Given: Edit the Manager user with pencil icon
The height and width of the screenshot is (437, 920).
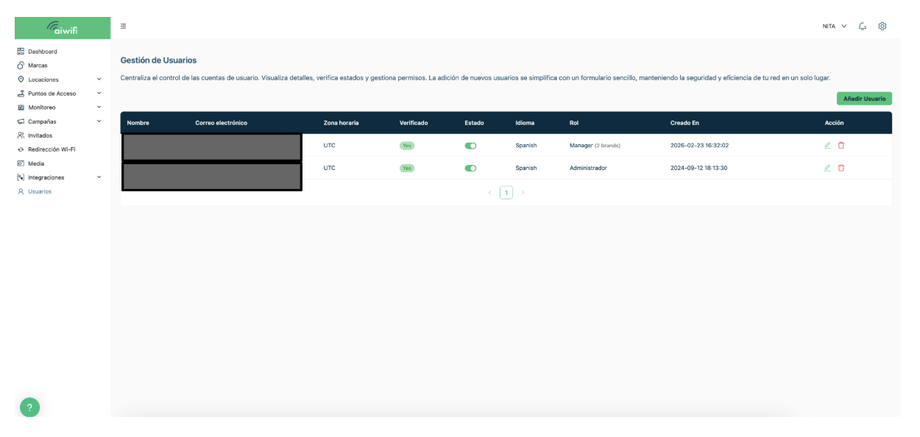Looking at the screenshot, I should tap(827, 145).
